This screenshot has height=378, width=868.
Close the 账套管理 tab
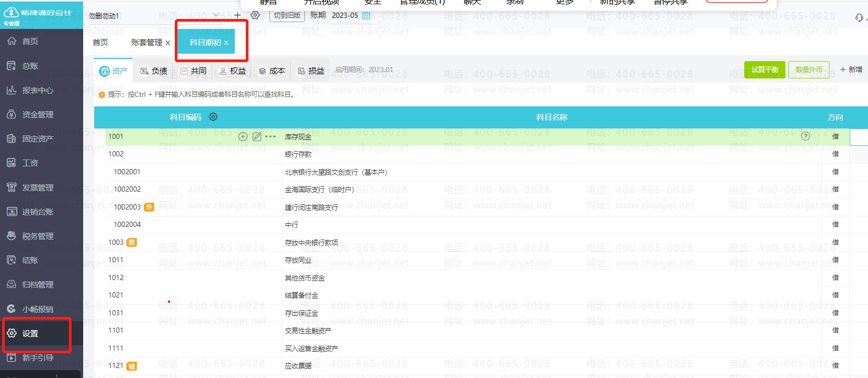click(168, 43)
